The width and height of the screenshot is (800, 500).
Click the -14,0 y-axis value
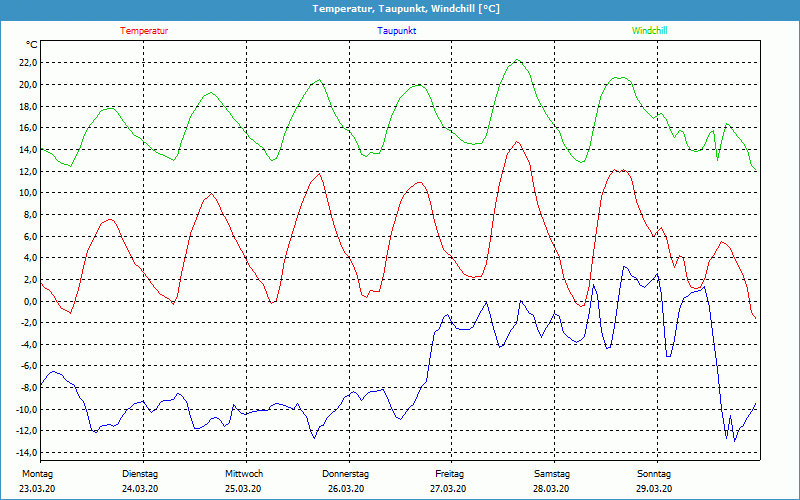click(27, 453)
